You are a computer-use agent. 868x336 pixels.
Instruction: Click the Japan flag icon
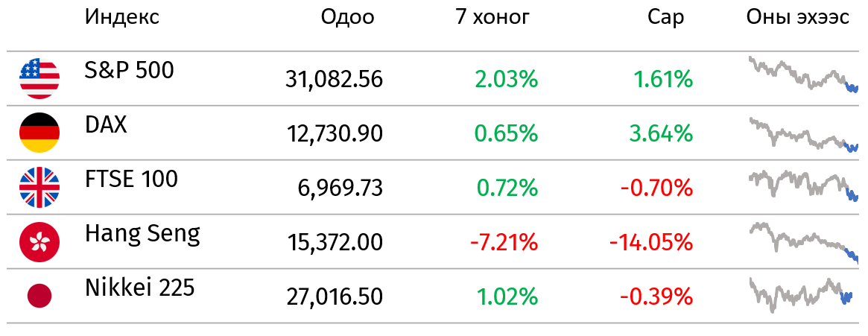pos(39,297)
